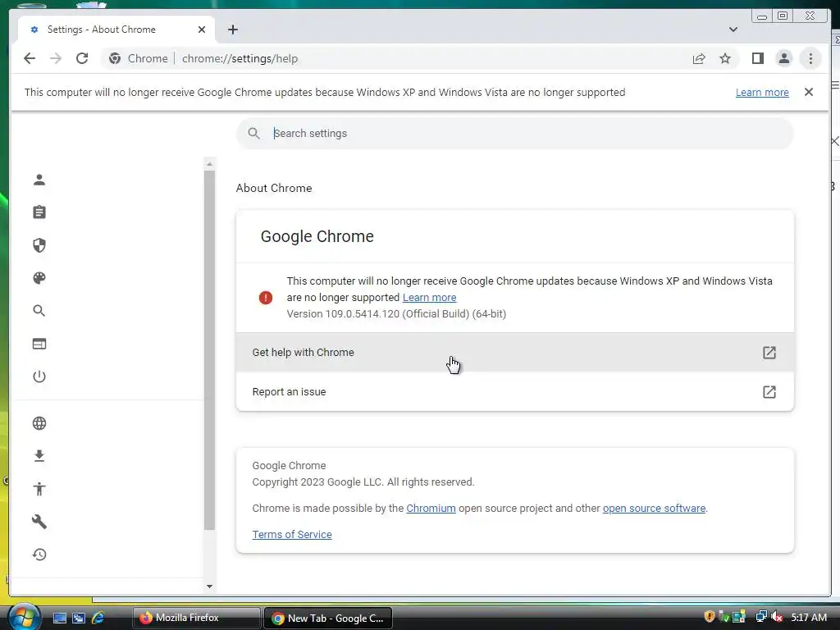The width and height of the screenshot is (840, 630).
Task: Open the Autofill clipboard icon section
Action: pyautogui.click(x=39, y=212)
